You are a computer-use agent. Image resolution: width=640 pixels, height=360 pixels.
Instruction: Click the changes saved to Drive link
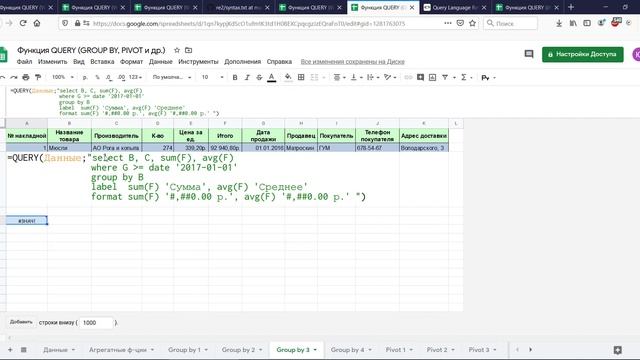[x=353, y=62]
